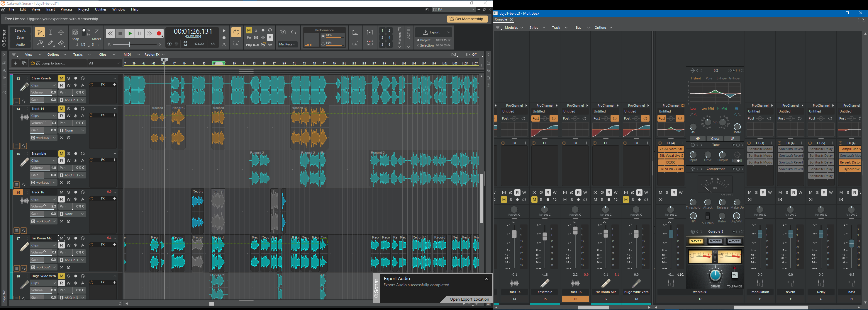Toggle the Snap To/By switch
This screenshot has width=868, height=310.
pos(84,32)
